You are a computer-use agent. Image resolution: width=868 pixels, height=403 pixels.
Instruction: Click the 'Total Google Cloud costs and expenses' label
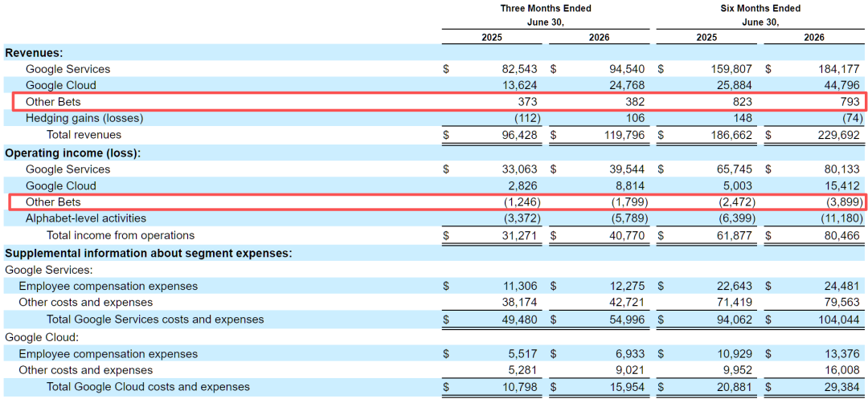(x=148, y=386)
